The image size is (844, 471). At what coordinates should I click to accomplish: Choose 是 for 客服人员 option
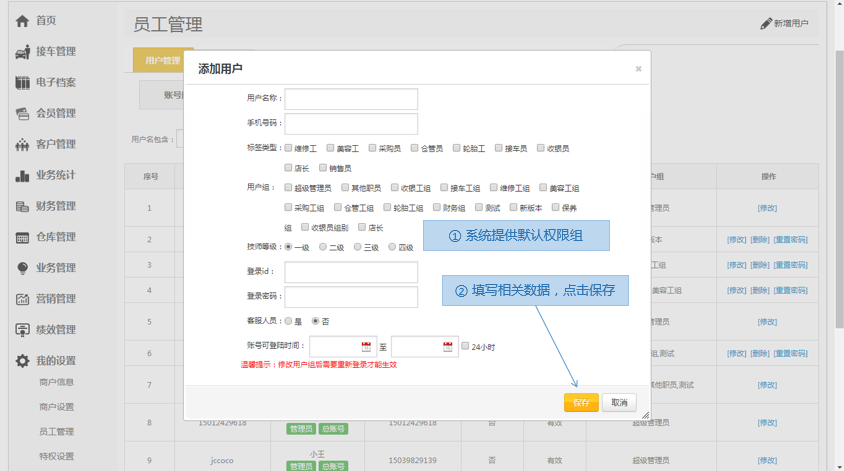pos(289,322)
